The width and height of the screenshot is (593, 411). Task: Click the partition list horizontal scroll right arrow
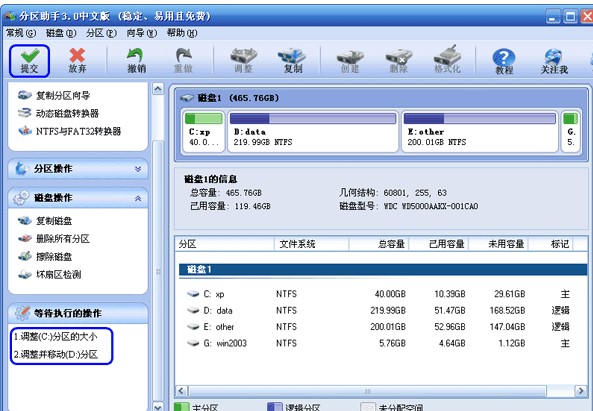click(x=580, y=391)
